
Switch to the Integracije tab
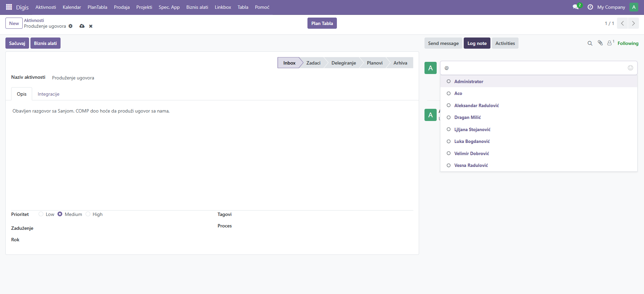coord(48,94)
